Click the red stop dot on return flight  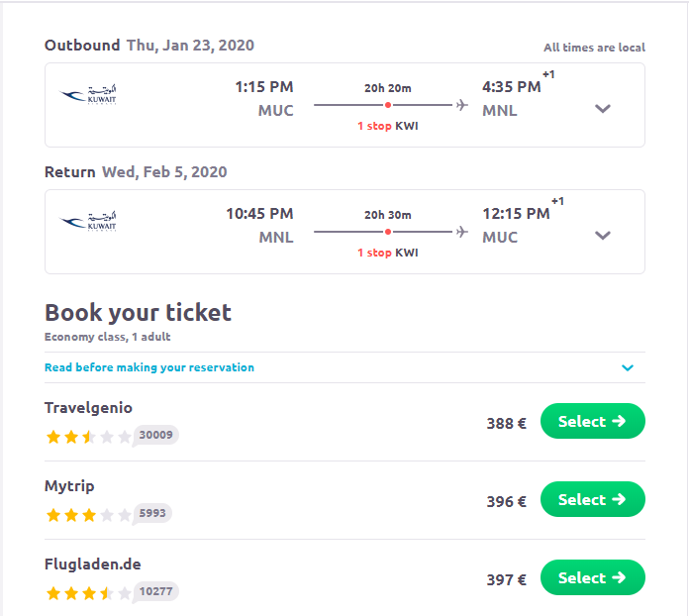point(388,231)
